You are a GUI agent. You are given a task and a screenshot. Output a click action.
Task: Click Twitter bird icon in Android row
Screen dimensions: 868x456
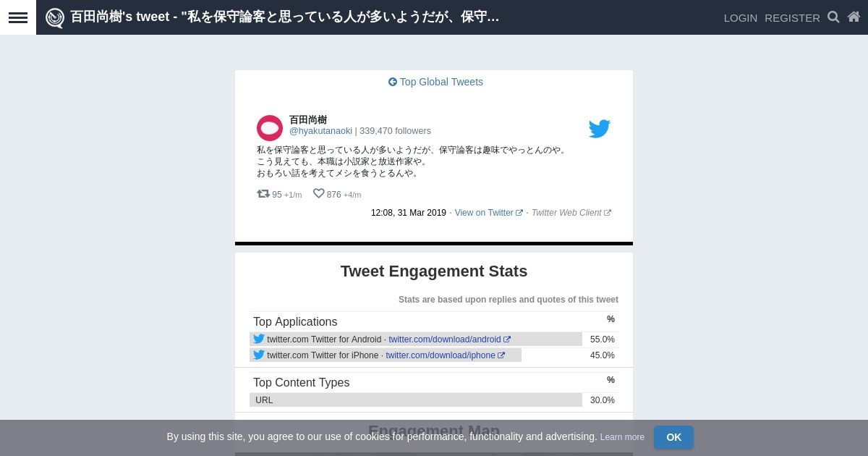click(259, 339)
